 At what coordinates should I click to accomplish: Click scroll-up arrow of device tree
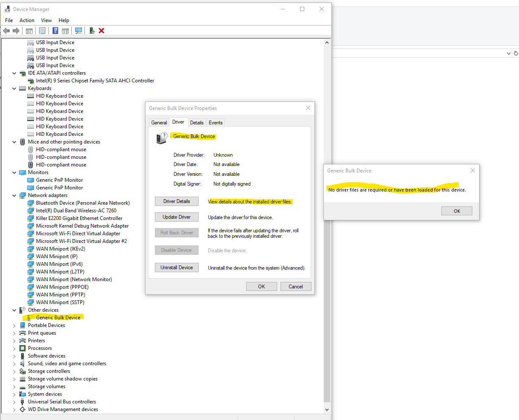click(x=327, y=42)
